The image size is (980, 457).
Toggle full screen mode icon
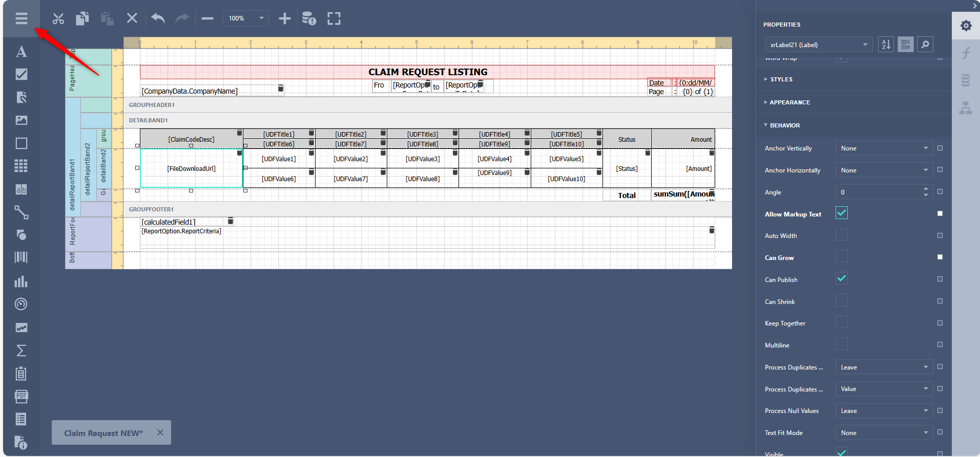[334, 18]
